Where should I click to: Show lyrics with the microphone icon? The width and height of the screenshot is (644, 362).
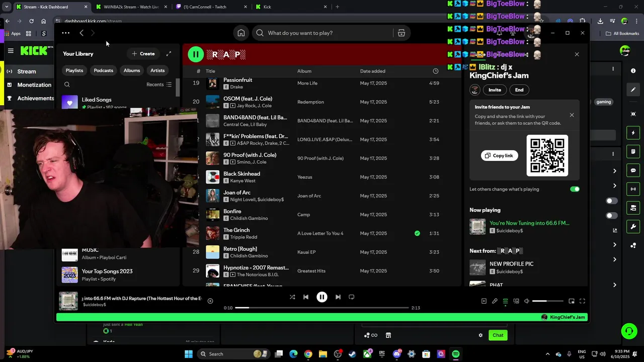495,301
